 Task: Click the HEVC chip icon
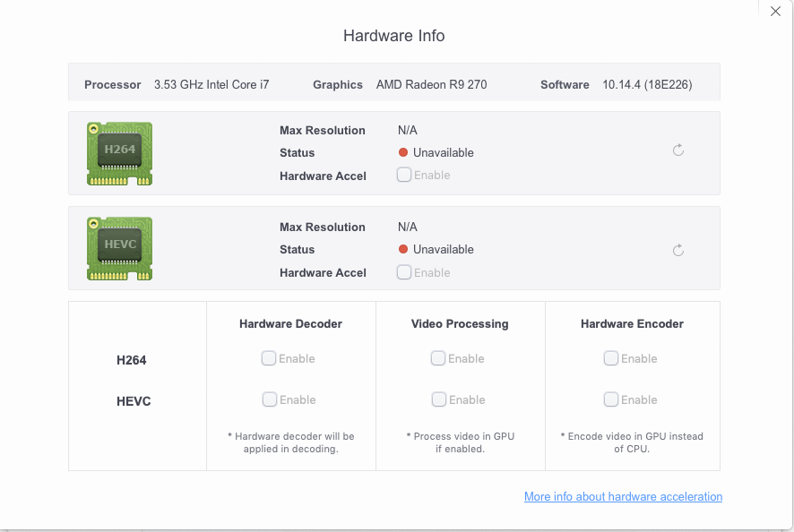point(119,249)
